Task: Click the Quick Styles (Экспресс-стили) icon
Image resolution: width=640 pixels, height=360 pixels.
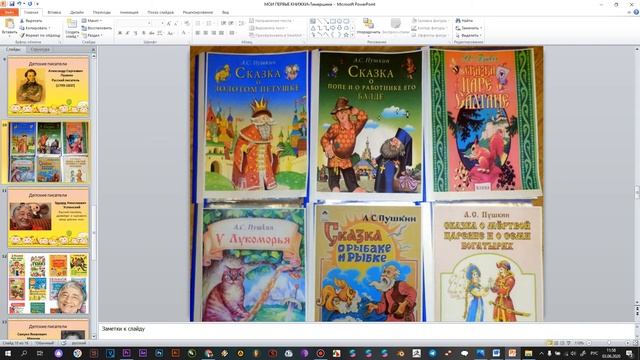Action: [396, 27]
